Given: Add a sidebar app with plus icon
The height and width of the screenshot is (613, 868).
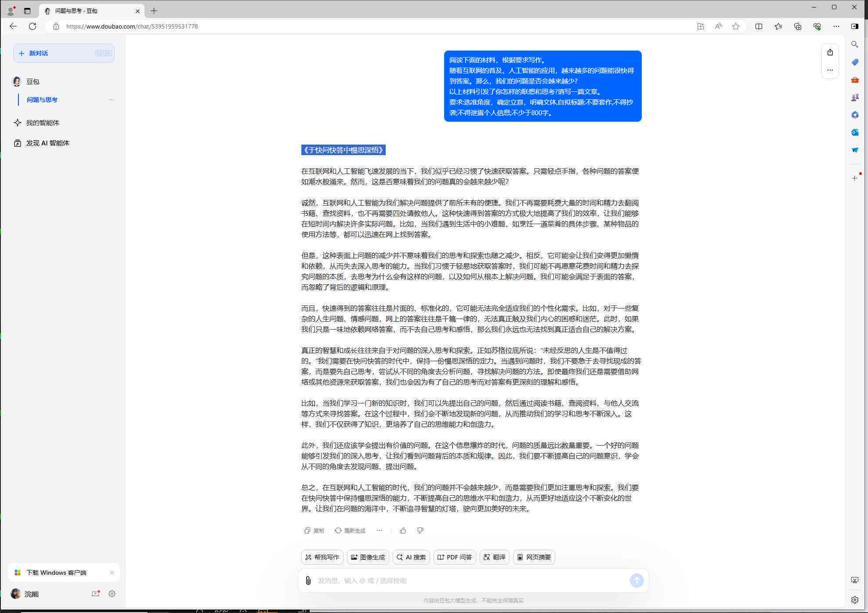Looking at the screenshot, I should 855,178.
